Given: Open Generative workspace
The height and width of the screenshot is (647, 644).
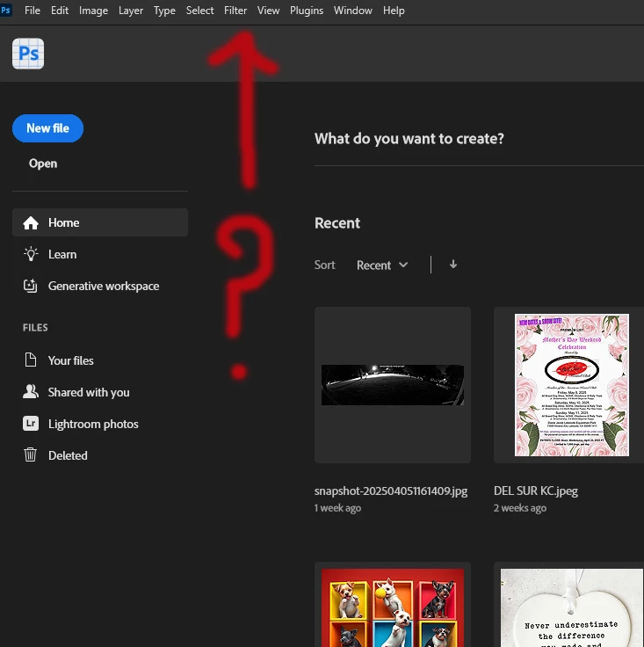Looking at the screenshot, I should coord(104,286).
